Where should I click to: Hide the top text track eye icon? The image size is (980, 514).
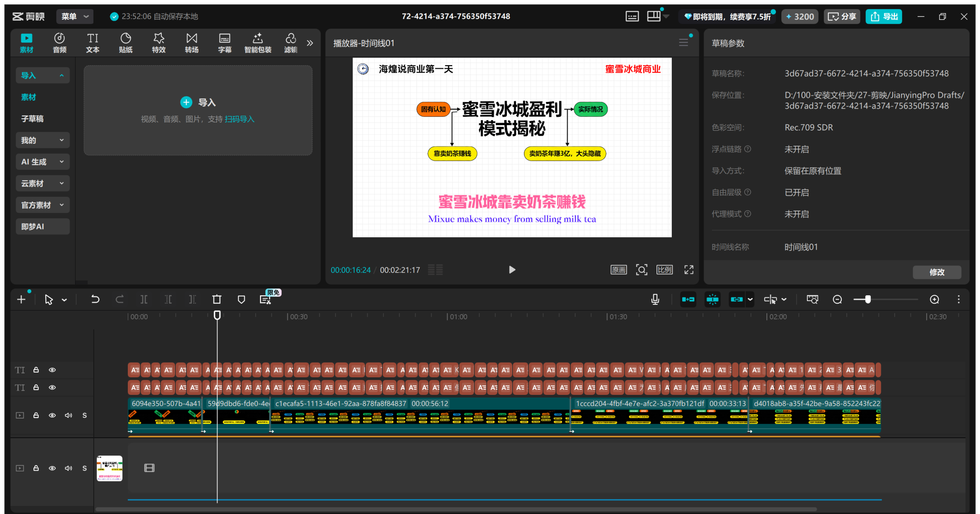pyautogui.click(x=52, y=370)
